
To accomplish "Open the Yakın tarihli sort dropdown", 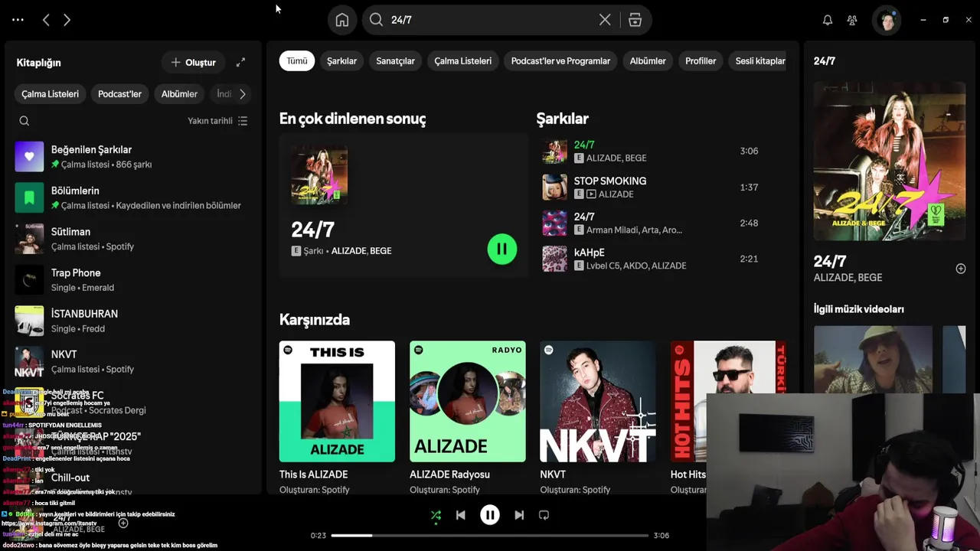I will click(x=217, y=121).
